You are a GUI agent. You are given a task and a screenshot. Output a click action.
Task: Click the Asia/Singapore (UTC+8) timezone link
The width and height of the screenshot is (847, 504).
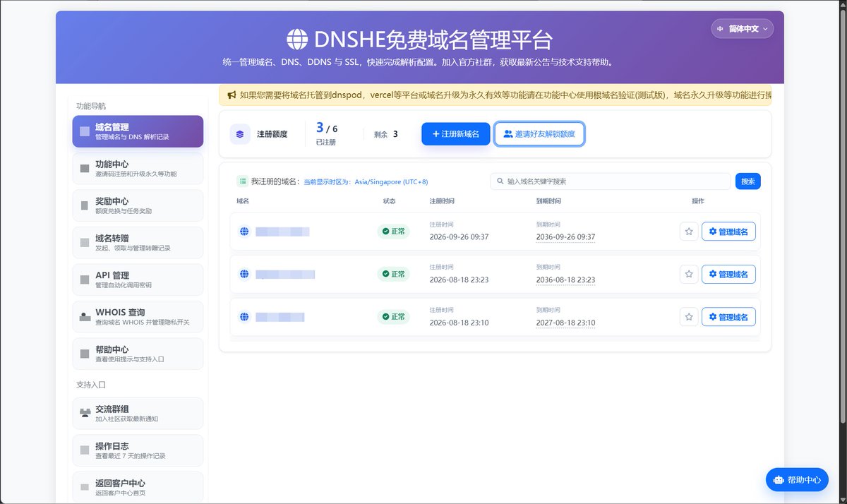(391, 182)
